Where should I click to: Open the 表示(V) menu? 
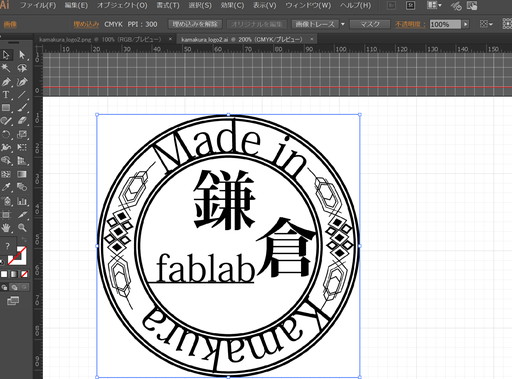pos(264,5)
